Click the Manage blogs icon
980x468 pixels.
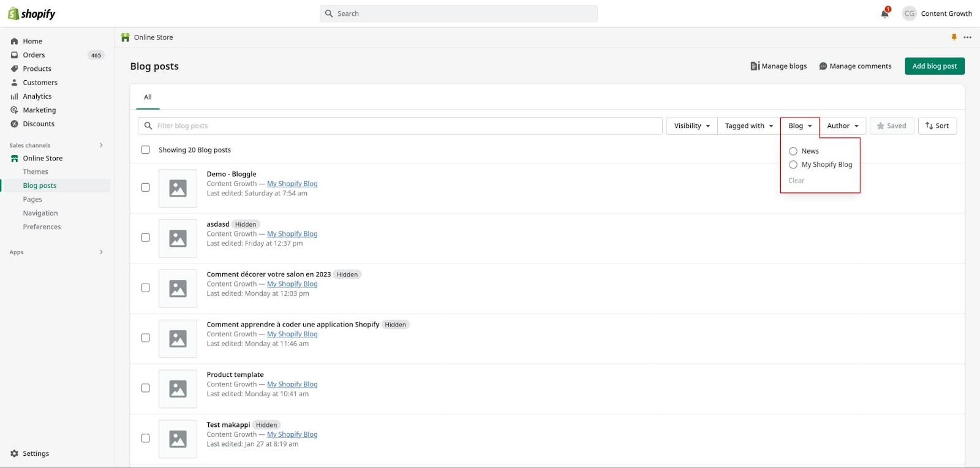click(755, 66)
